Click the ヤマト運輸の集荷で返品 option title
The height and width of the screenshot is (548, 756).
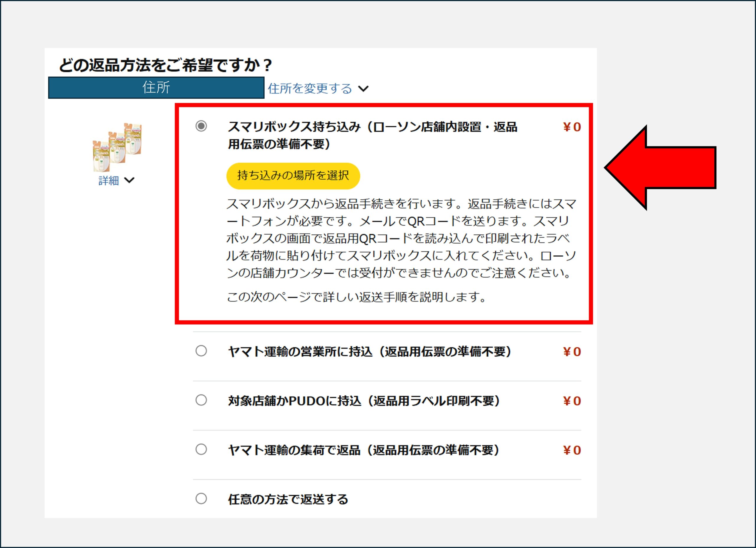click(364, 450)
